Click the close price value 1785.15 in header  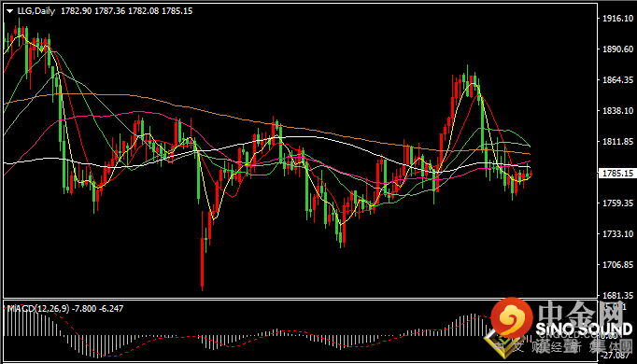(x=177, y=11)
